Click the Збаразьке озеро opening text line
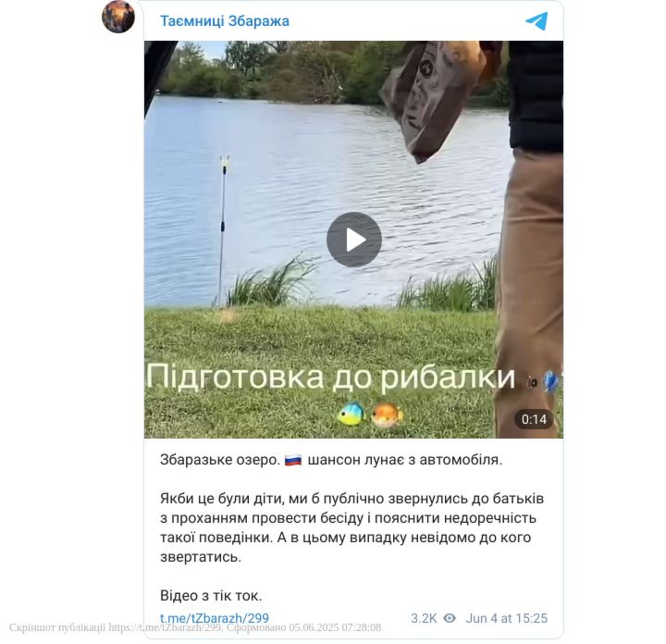666x644 pixels. [x=331, y=460]
